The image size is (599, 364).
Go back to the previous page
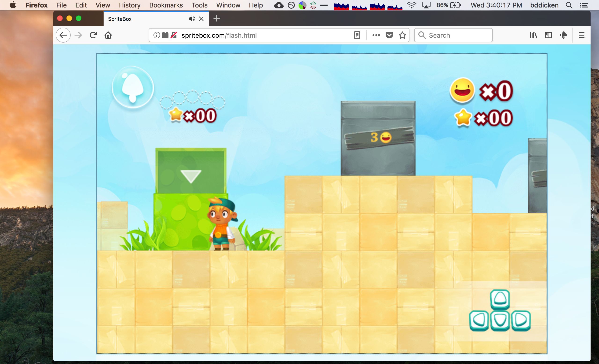[x=63, y=35]
